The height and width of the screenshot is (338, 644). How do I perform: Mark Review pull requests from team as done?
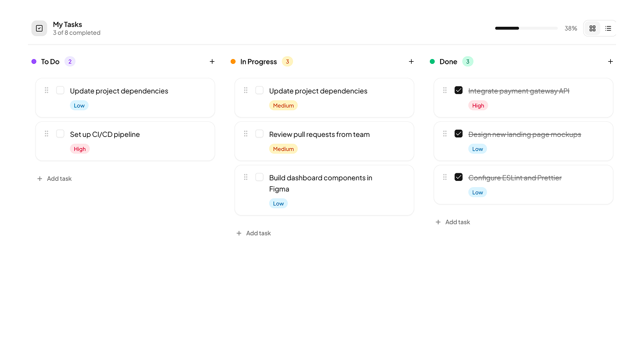[x=259, y=133]
